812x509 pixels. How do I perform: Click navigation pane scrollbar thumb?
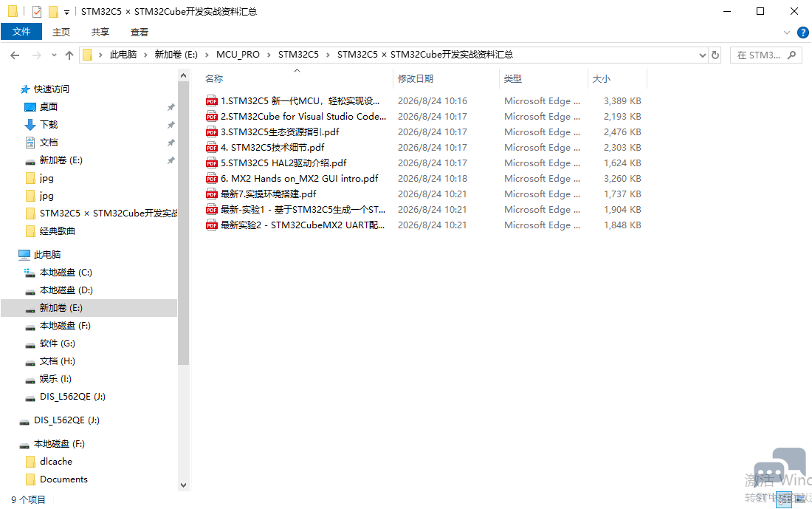[183, 223]
